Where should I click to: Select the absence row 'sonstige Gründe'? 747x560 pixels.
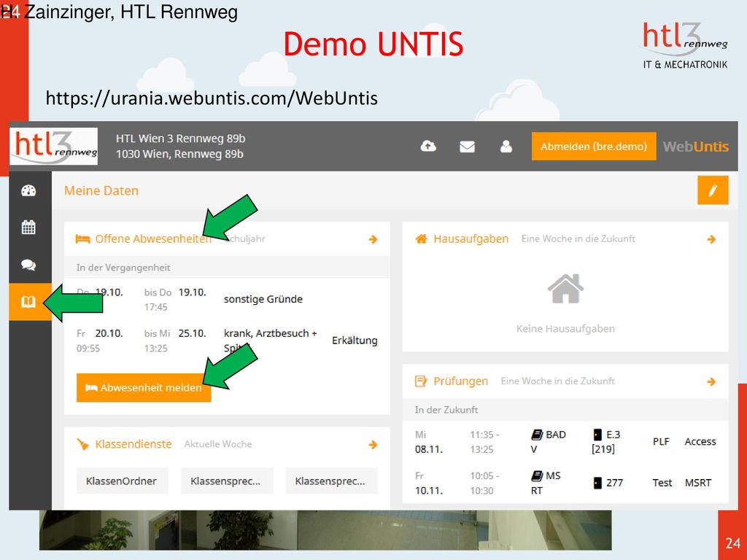[227, 300]
